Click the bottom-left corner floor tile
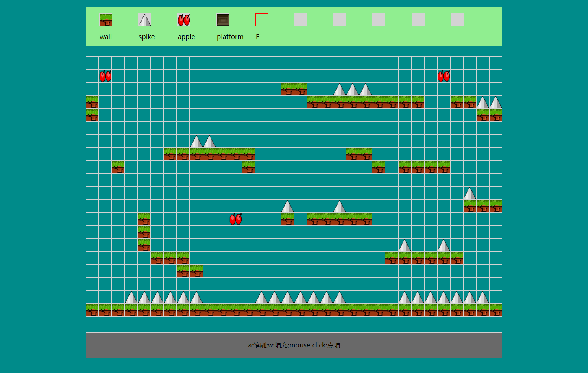Image resolution: width=588 pixels, height=373 pixels. point(92,310)
